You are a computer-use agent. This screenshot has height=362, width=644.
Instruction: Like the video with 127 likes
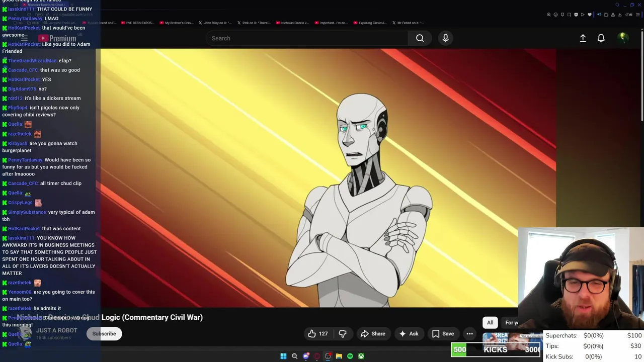tap(318, 334)
